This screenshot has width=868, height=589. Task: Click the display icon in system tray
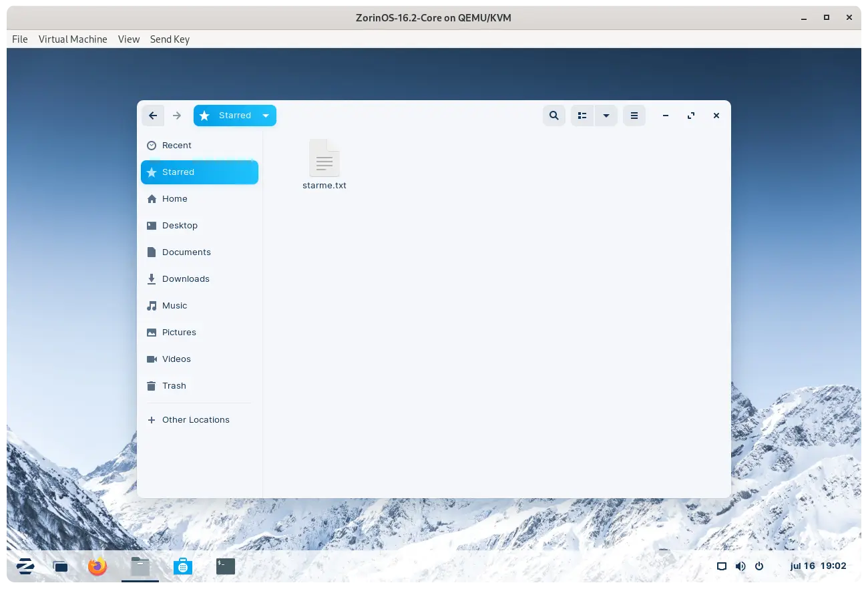[x=721, y=566]
